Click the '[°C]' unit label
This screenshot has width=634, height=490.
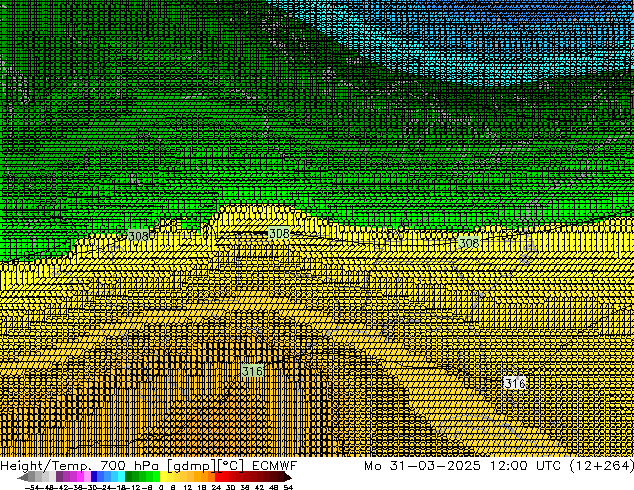231,466
